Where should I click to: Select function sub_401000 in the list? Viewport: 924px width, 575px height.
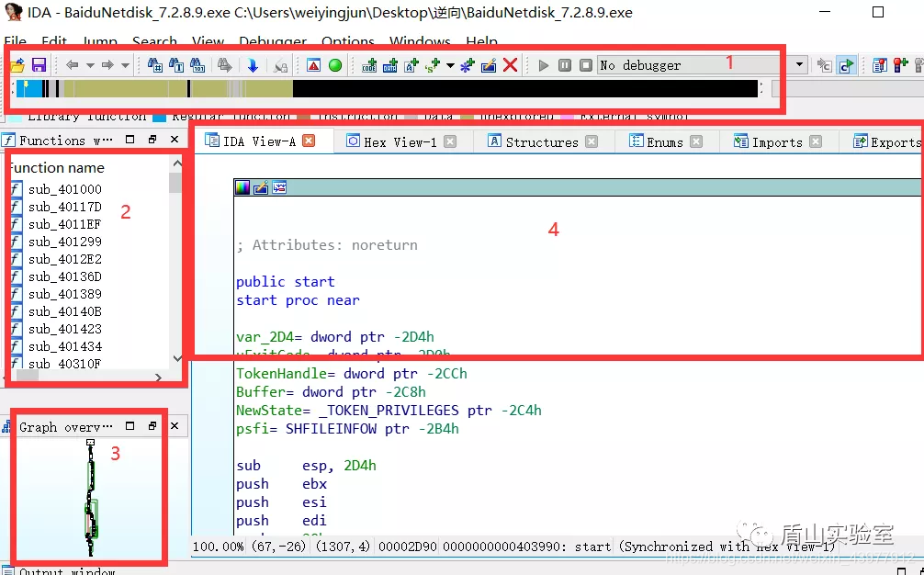(65, 189)
